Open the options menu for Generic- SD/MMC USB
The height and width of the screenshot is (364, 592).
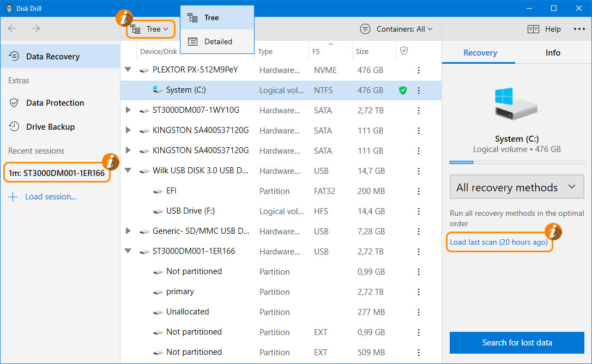419,232
